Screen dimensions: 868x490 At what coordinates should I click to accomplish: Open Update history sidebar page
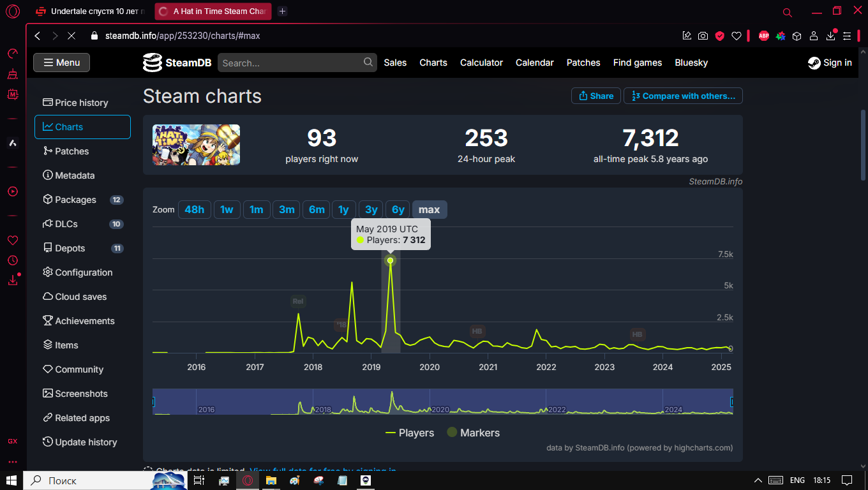pos(82,442)
